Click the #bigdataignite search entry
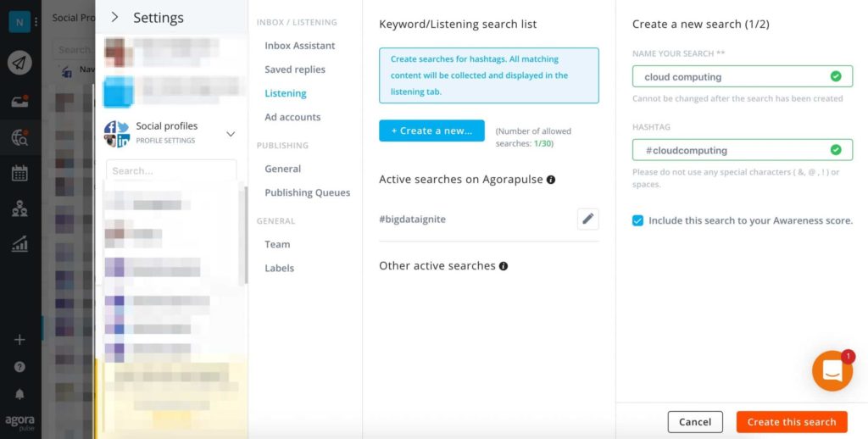 413,219
